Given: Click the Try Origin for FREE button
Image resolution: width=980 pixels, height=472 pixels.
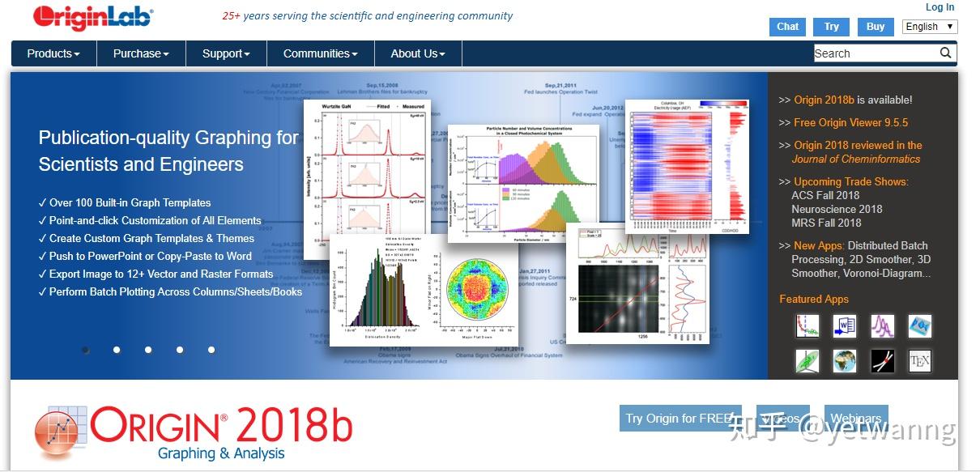Looking at the screenshot, I should 680,419.
